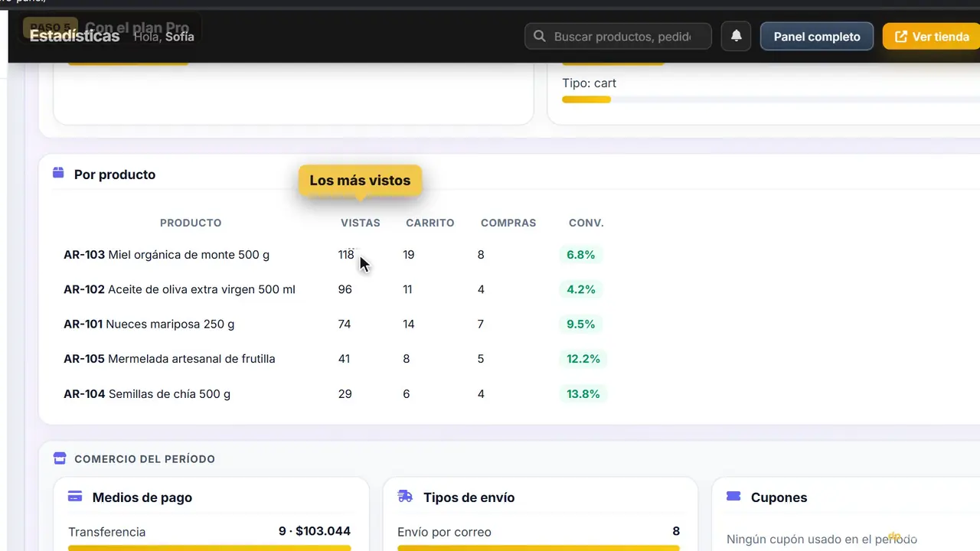Click the Transferencia payment bar
Screen dimensions: 980x551
point(209,548)
